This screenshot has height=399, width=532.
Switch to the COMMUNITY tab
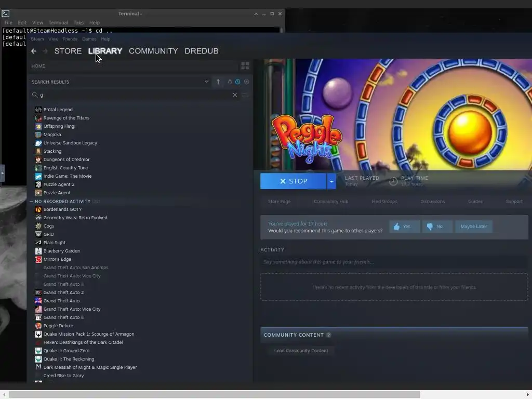(153, 51)
